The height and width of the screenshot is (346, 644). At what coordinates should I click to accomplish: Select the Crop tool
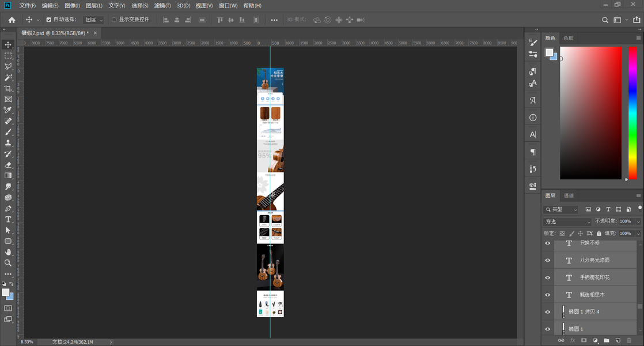click(x=8, y=88)
